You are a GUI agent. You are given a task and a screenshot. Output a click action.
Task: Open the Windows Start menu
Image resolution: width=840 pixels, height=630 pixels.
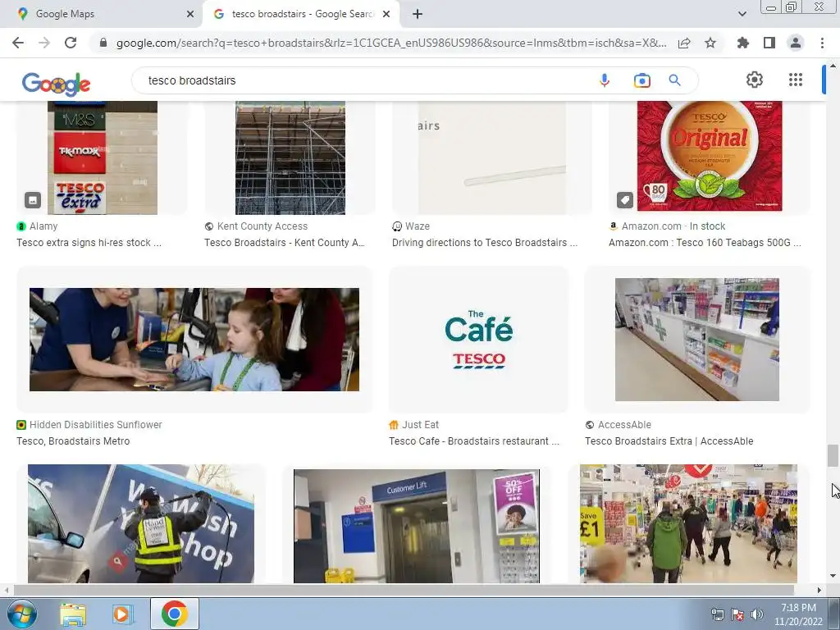pos(21,614)
